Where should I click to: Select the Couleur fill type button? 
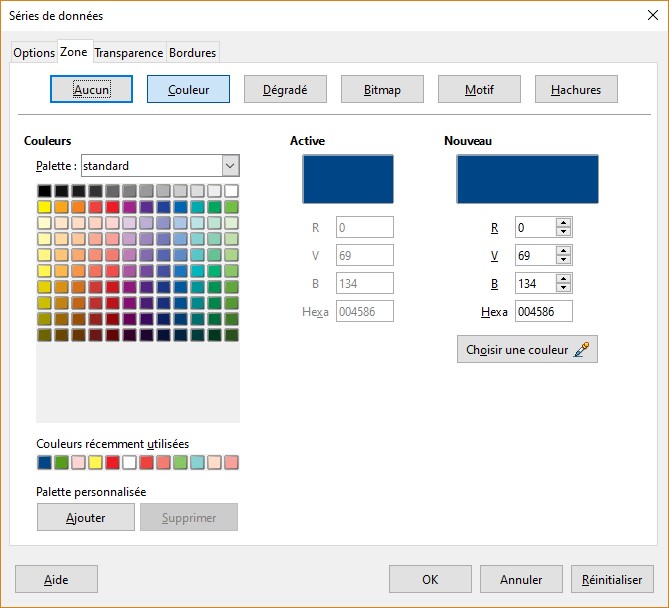click(x=188, y=89)
